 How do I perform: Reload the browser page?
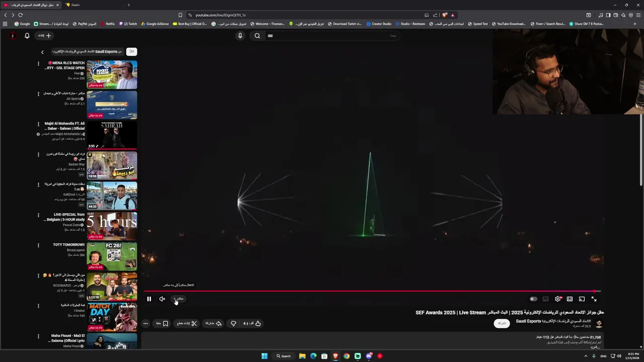(x=21, y=15)
